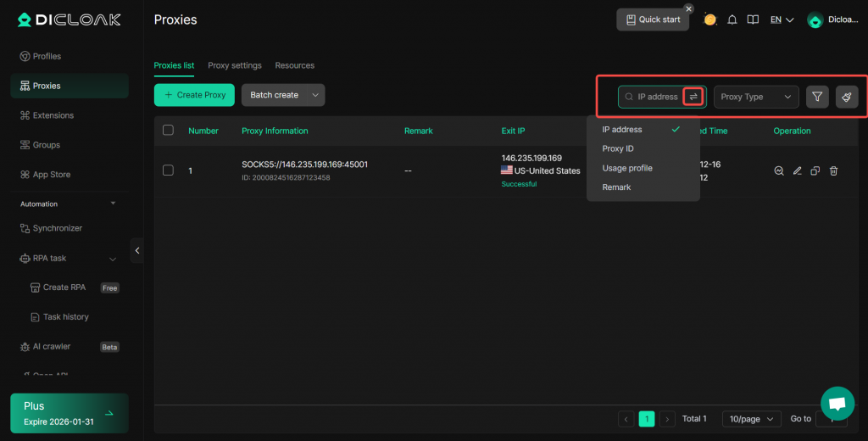Check the box for proxy row 1
Viewport: 868px width, 441px height.
click(168, 170)
